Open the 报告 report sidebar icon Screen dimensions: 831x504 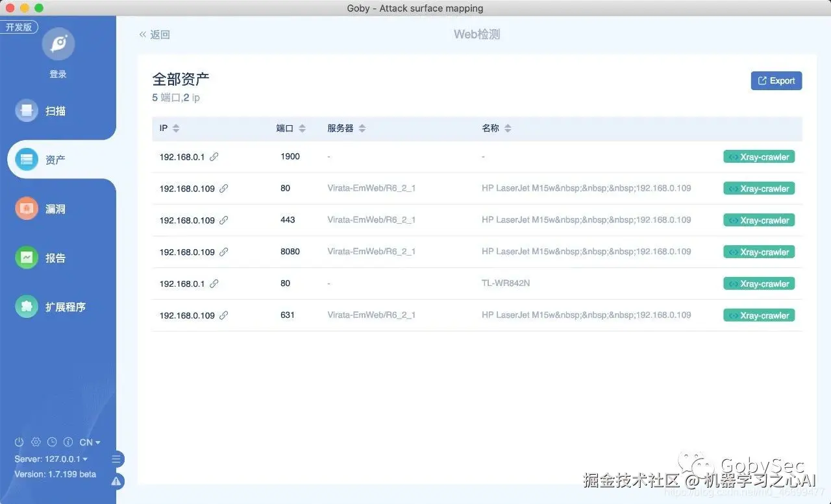coord(27,258)
